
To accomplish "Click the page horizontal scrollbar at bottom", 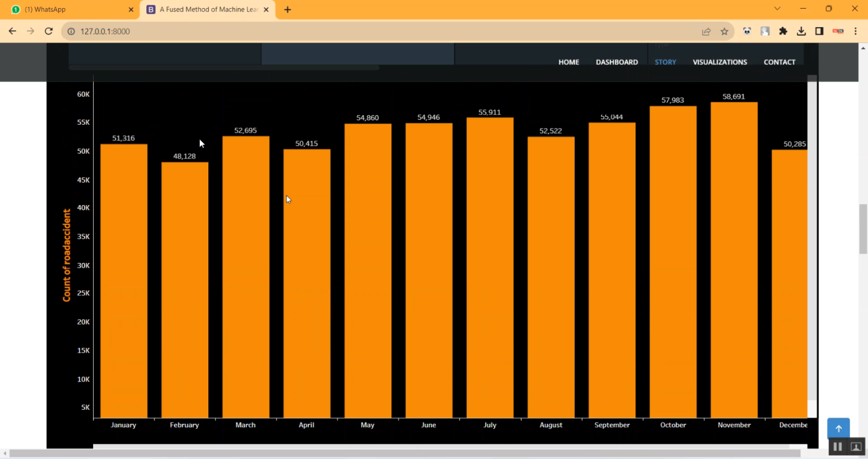I will pos(405,454).
